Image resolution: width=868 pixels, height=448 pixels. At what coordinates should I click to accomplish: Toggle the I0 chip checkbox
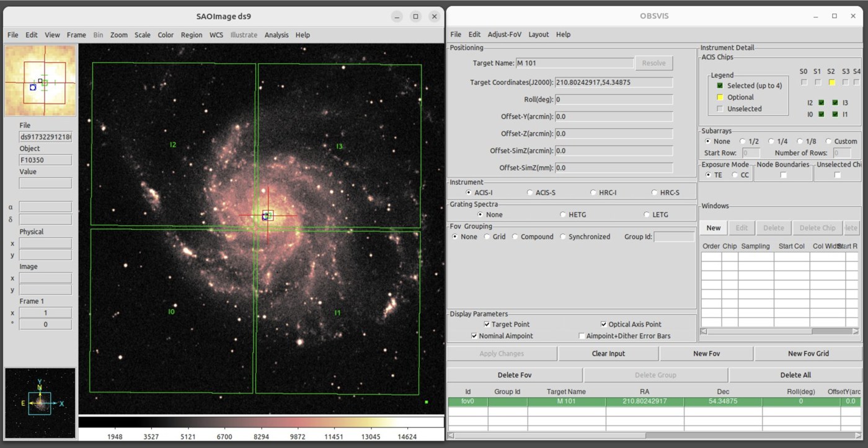pos(821,114)
